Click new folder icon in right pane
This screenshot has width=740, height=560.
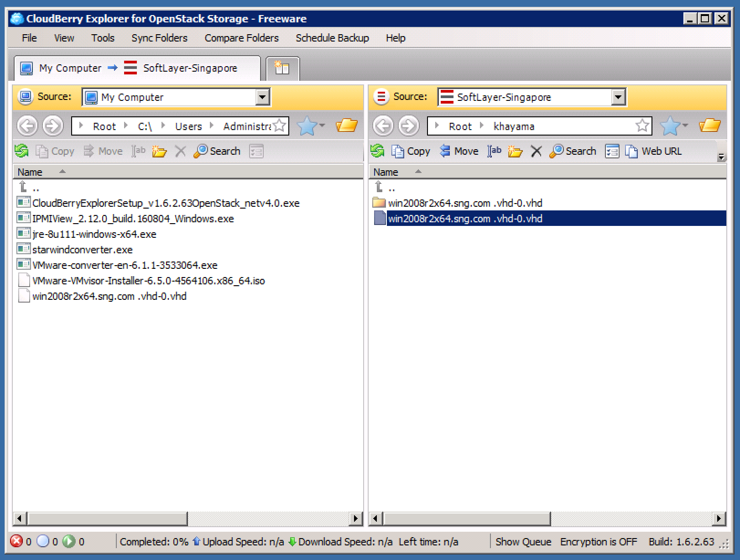click(515, 151)
